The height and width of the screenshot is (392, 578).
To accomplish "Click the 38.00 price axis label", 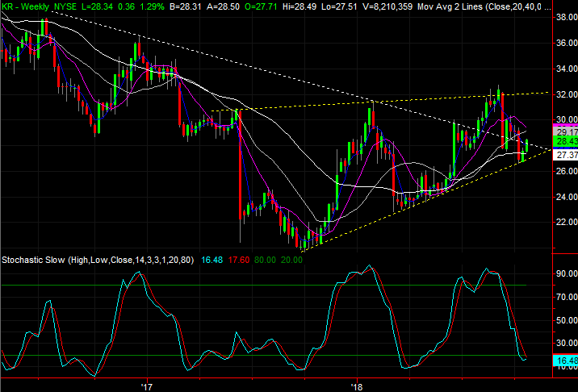I will click(565, 17).
